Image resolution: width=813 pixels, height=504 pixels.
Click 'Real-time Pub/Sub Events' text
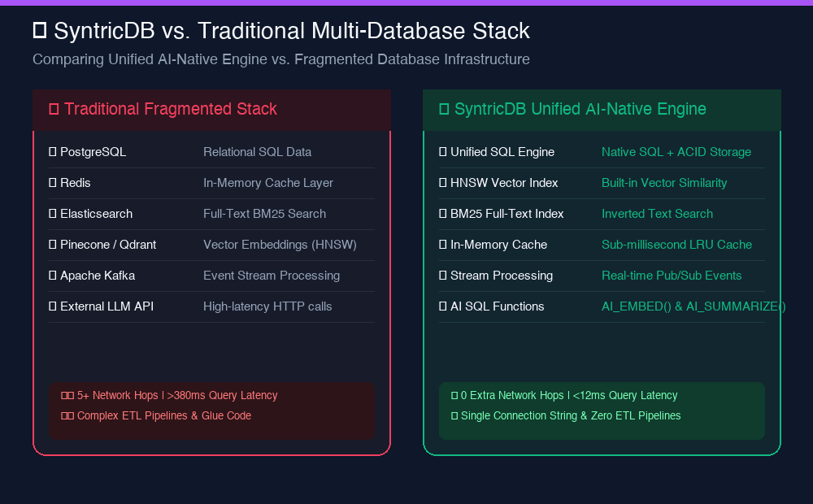click(672, 276)
